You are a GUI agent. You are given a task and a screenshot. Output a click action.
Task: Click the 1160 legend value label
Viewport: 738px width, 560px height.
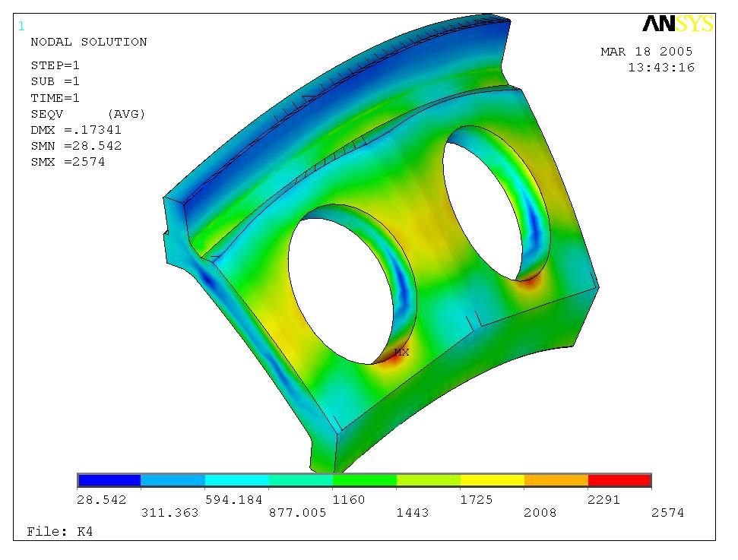(x=349, y=500)
